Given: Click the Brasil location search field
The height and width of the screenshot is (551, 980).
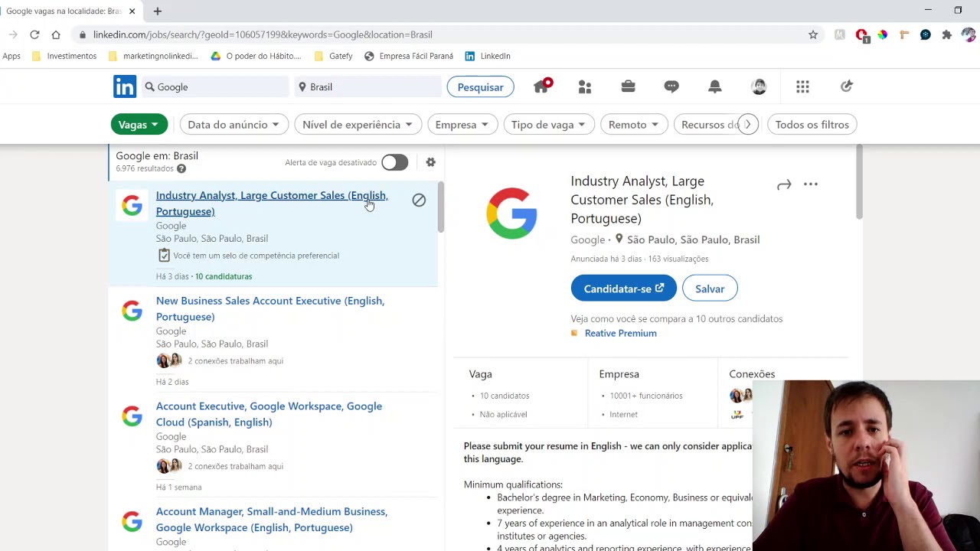Looking at the screenshot, I should click(367, 87).
